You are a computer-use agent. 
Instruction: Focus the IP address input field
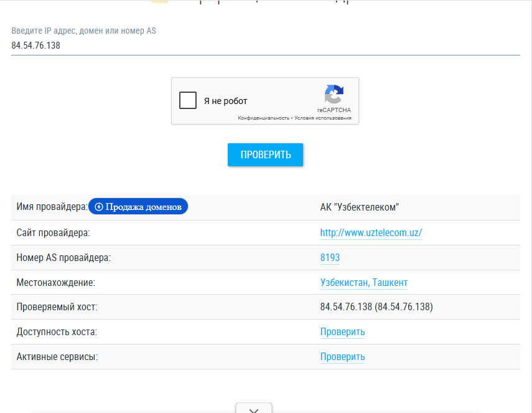coord(265,45)
